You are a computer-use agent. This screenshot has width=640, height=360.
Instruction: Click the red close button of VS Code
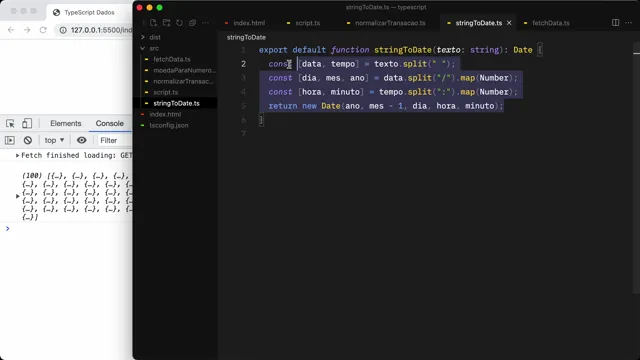pos(140,7)
